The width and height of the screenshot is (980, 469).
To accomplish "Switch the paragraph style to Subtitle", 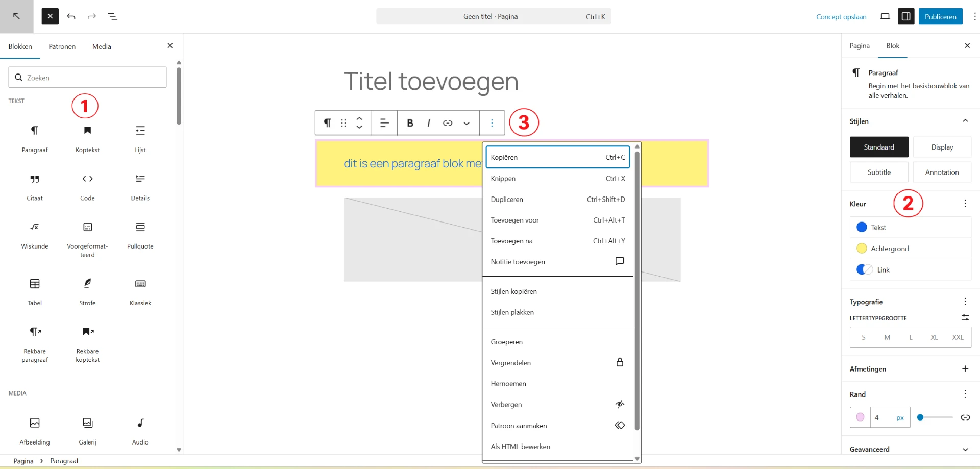I will tap(878, 172).
